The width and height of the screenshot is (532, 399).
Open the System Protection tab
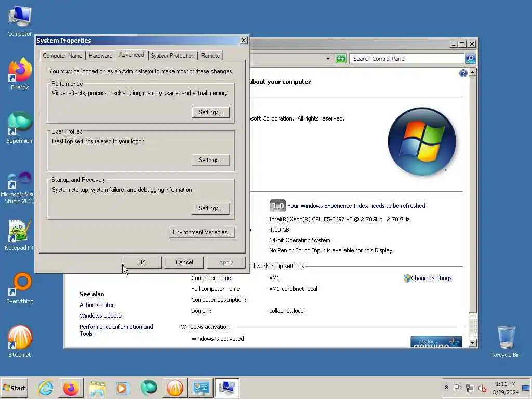[x=172, y=55]
